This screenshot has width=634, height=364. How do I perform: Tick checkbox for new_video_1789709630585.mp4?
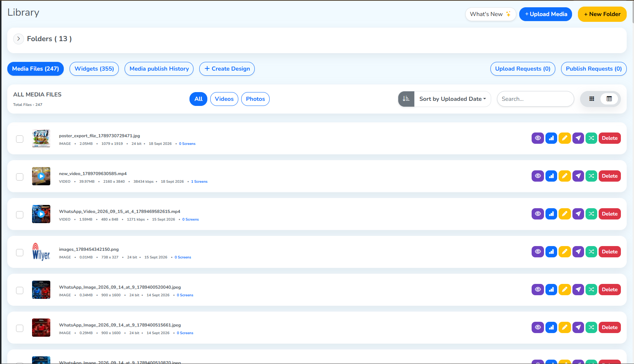tap(20, 177)
